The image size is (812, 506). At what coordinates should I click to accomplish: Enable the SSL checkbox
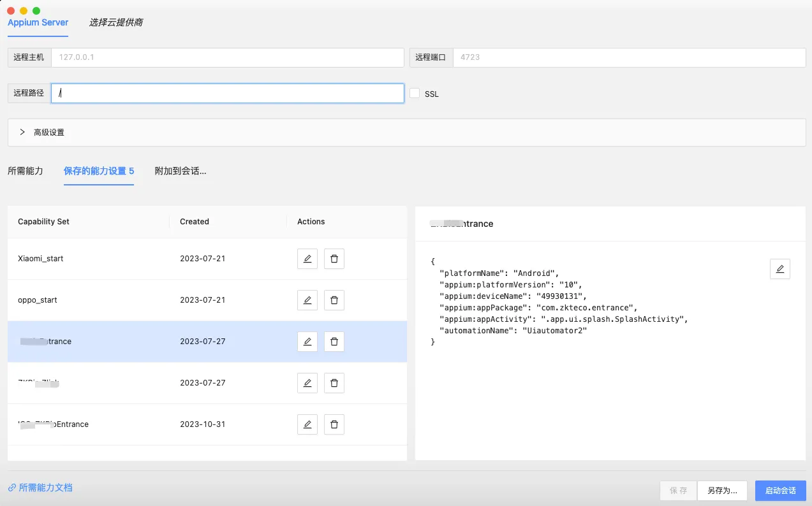(415, 93)
